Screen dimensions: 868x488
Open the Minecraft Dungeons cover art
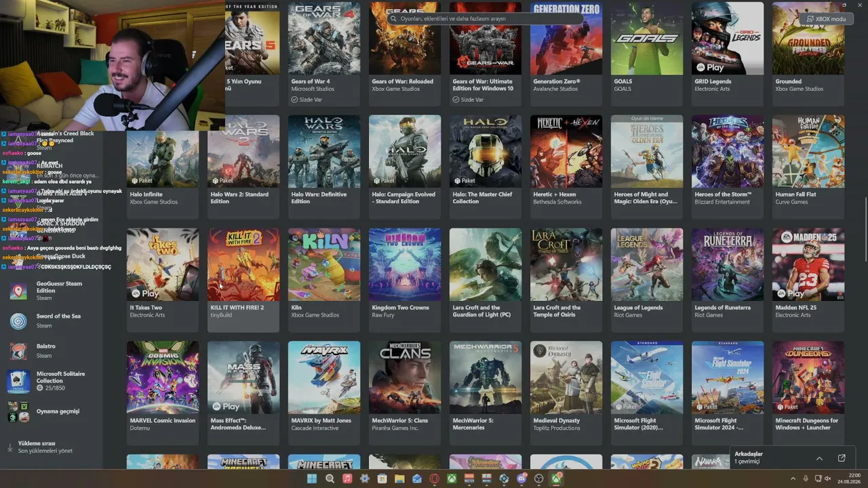[x=808, y=378]
